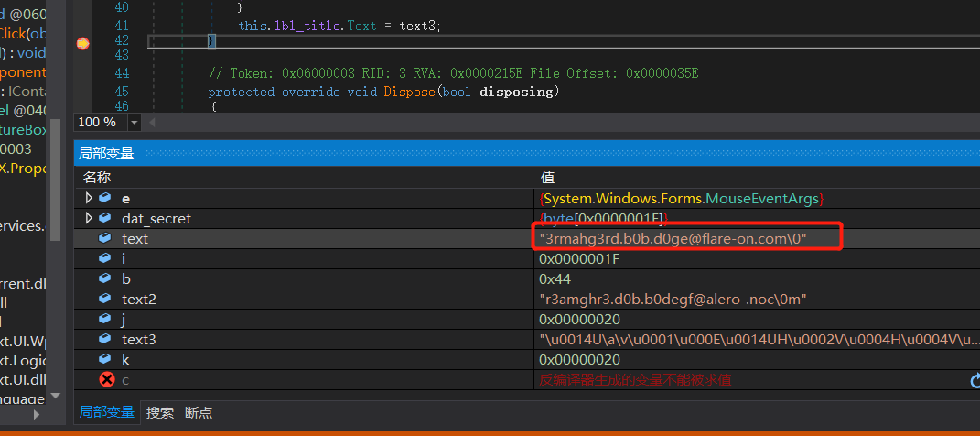Toggle the breakpoint marker on line 42
The width and height of the screenshot is (980, 436).
[x=83, y=42]
